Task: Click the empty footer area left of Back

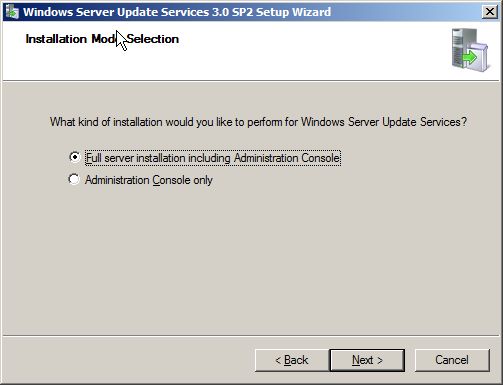Action: pos(128,360)
